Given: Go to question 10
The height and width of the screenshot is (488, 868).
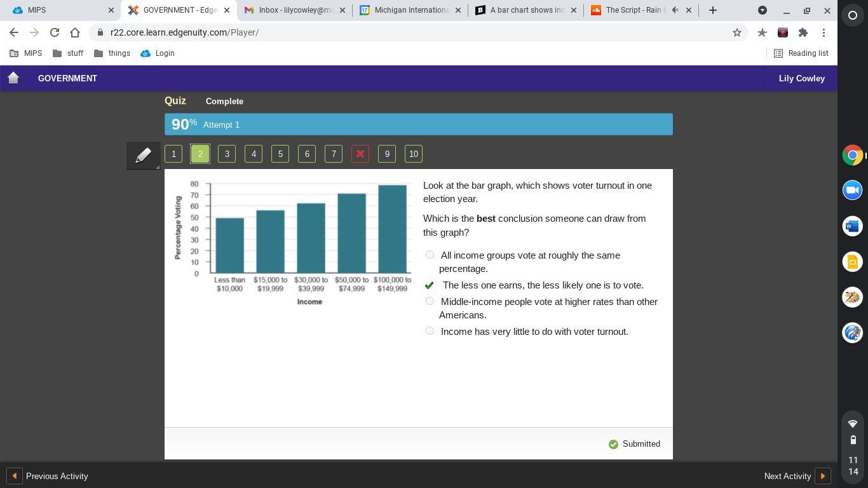Looking at the screenshot, I should point(414,154).
